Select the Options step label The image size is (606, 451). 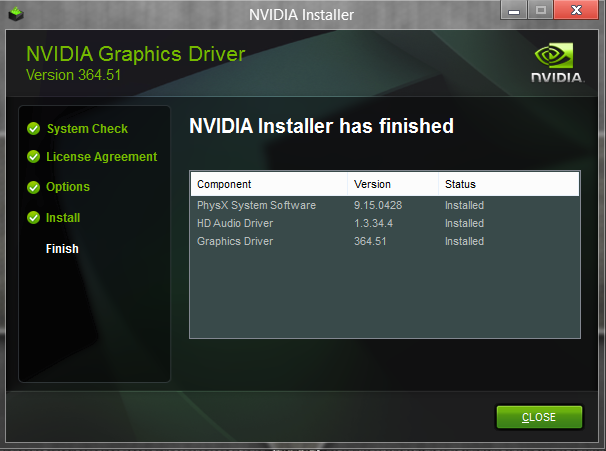pos(68,187)
